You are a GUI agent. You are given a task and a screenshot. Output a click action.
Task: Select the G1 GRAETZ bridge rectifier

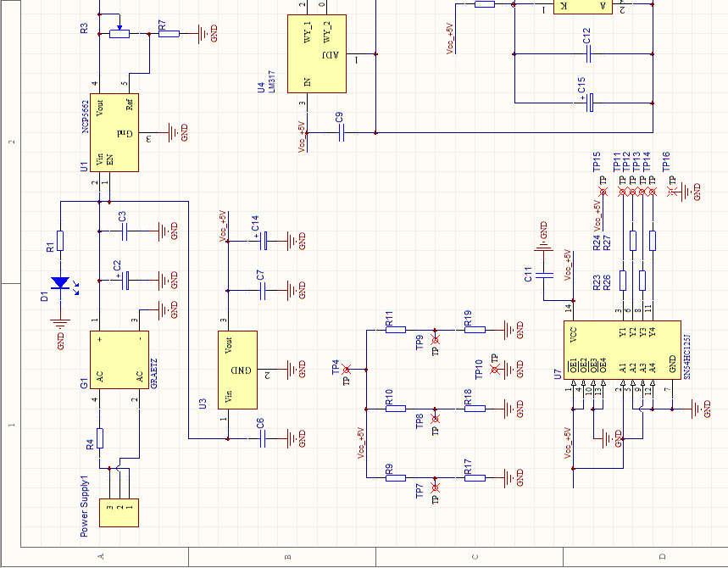(119, 360)
